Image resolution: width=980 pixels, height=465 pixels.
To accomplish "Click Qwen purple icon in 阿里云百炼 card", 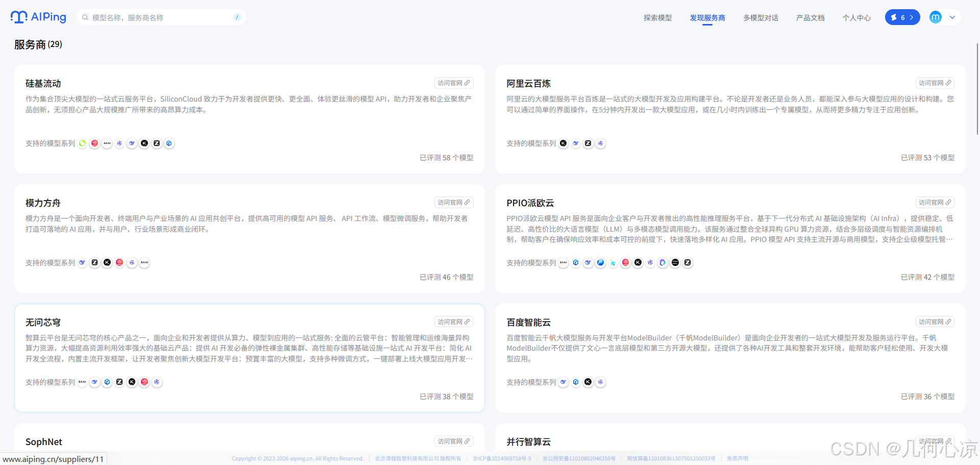I will (x=600, y=143).
